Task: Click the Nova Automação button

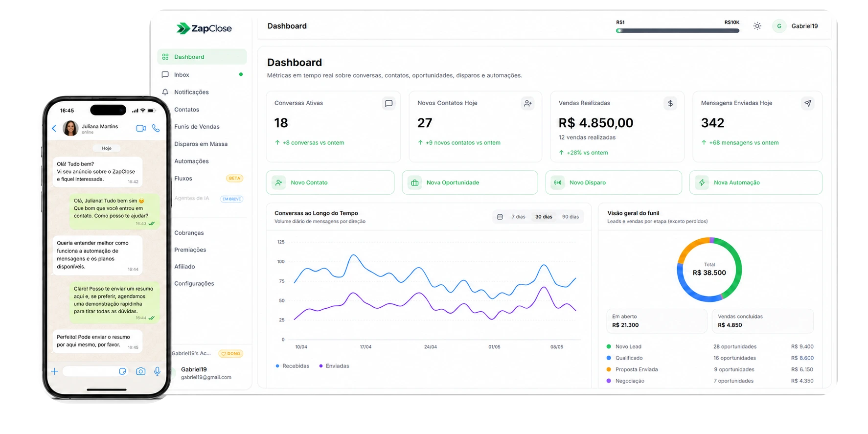Action: (756, 183)
